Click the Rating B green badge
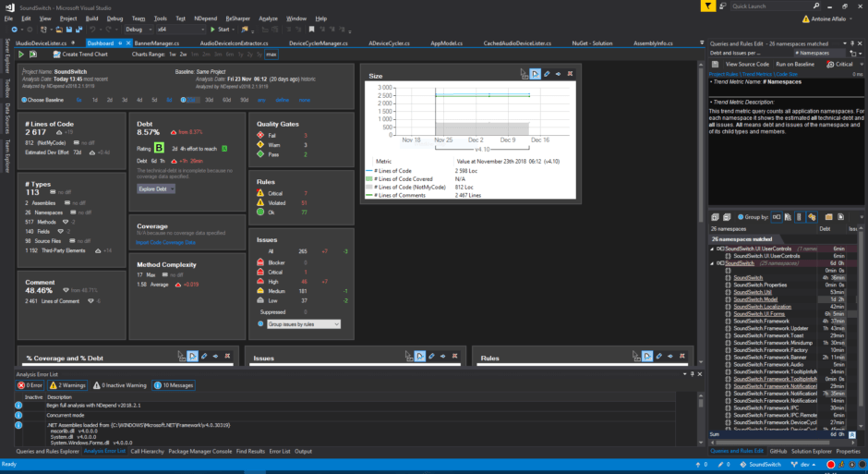Image resolution: width=868 pixels, height=474 pixels. (x=159, y=148)
